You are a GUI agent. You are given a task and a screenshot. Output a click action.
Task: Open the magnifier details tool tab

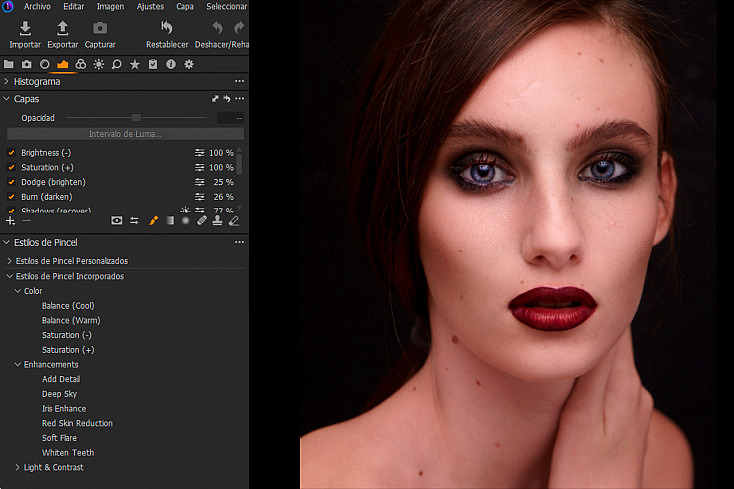coord(117,64)
